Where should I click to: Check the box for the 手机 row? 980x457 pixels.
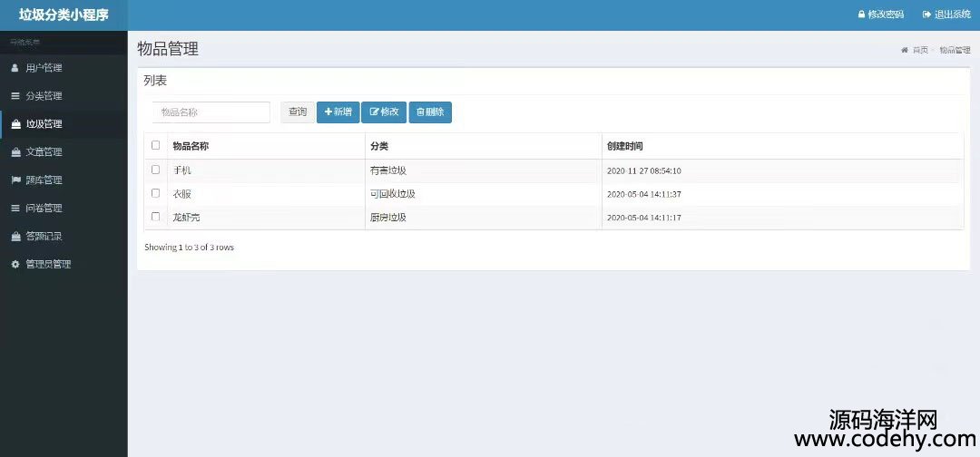(x=156, y=170)
